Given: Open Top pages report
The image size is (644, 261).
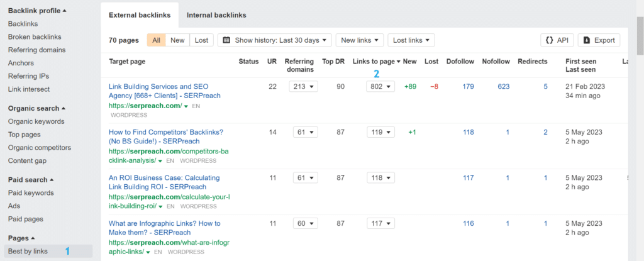Looking at the screenshot, I should [25, 135].
